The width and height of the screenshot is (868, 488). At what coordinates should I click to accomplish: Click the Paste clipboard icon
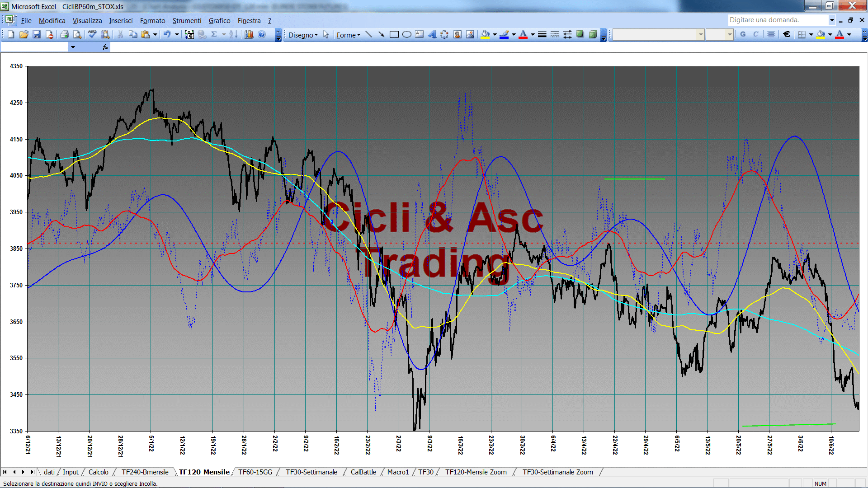click(146, 34)
